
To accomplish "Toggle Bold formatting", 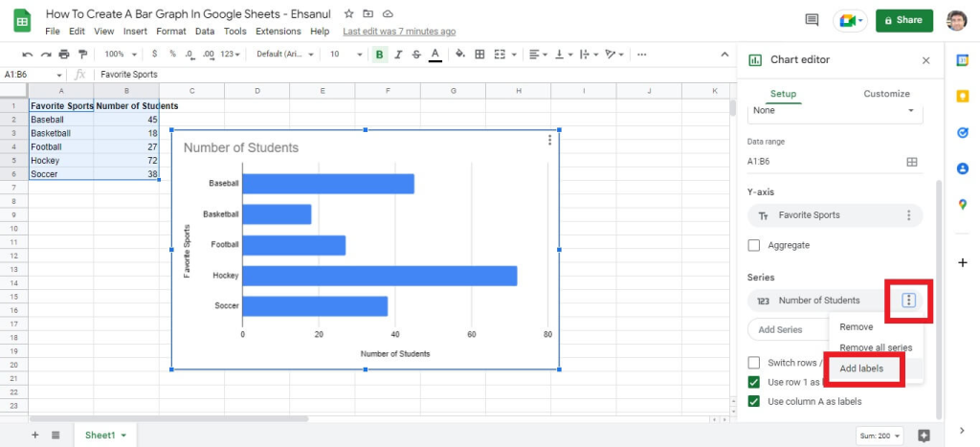I will point(379,55).
